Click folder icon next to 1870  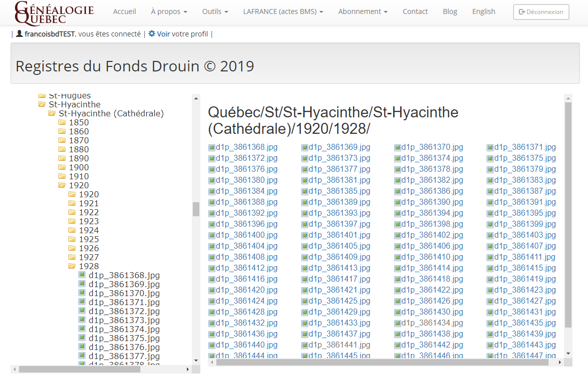[62, 140]
